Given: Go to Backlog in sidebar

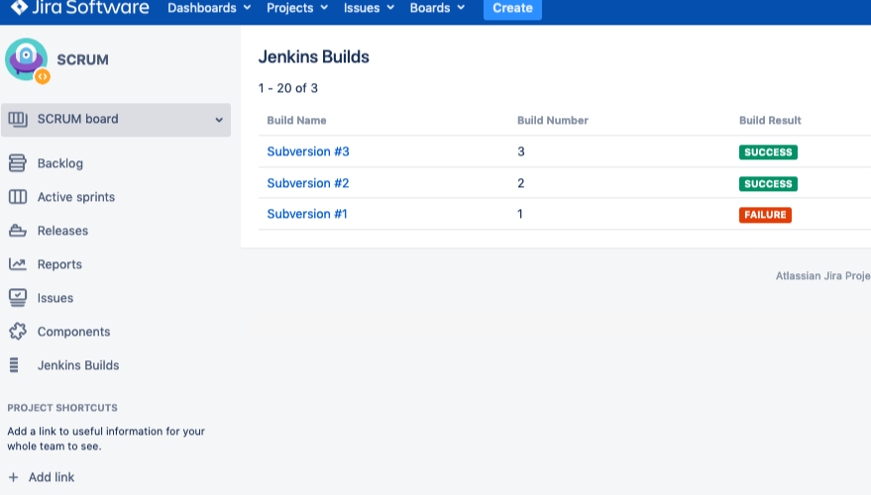Looking at the screenshot, I should [x=60, y=163].
